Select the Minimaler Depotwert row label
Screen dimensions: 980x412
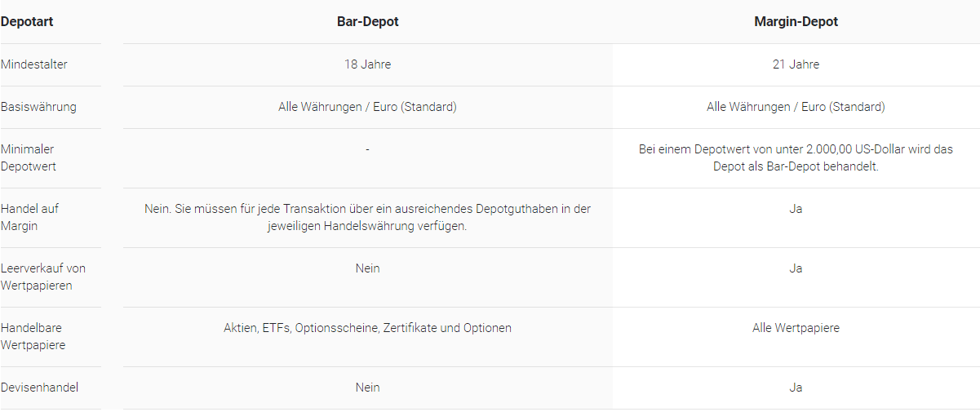(x=28, y=158)
